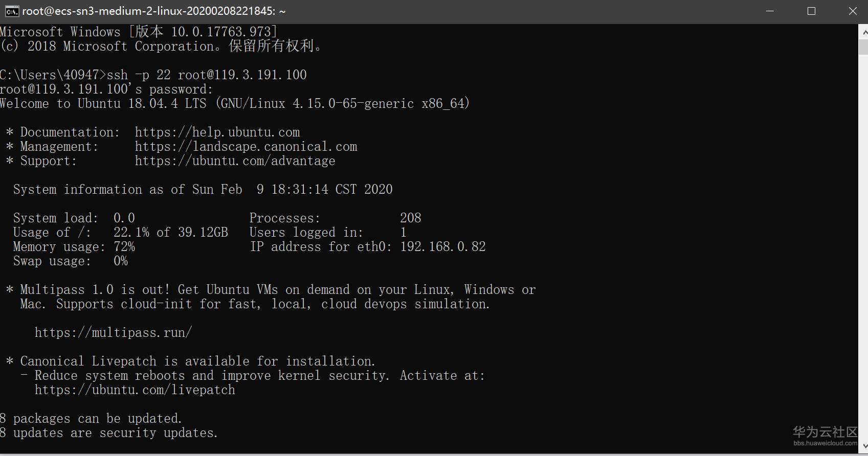Click the scrollbar down arrow

[x=863, y=446]
